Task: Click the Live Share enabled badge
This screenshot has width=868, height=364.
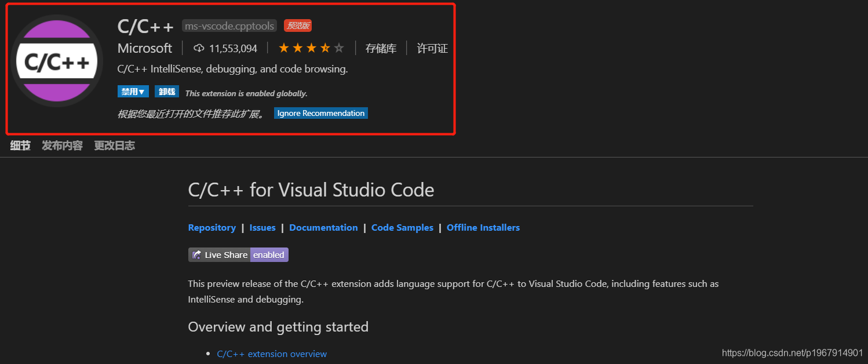Action: tap(238, 255)
